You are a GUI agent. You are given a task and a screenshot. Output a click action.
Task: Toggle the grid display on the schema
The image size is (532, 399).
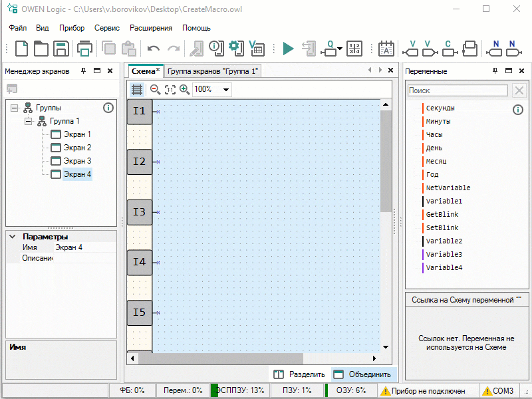pyautogui.click(x=136, y=89)
